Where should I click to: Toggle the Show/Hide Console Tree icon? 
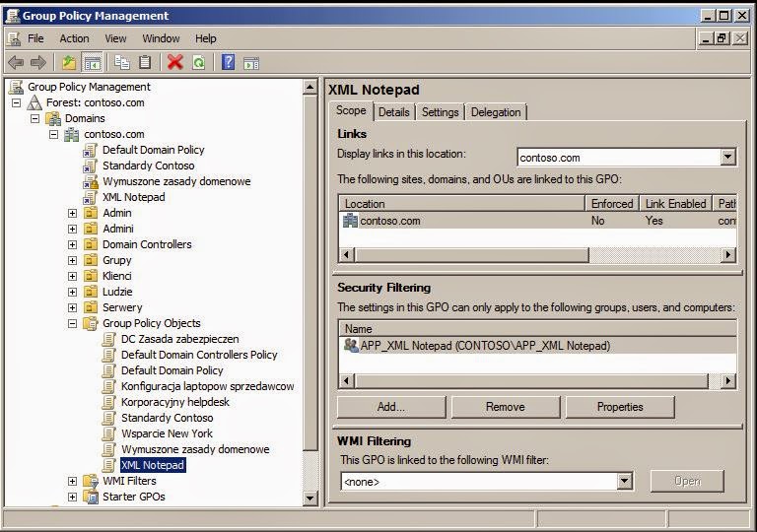92,63
